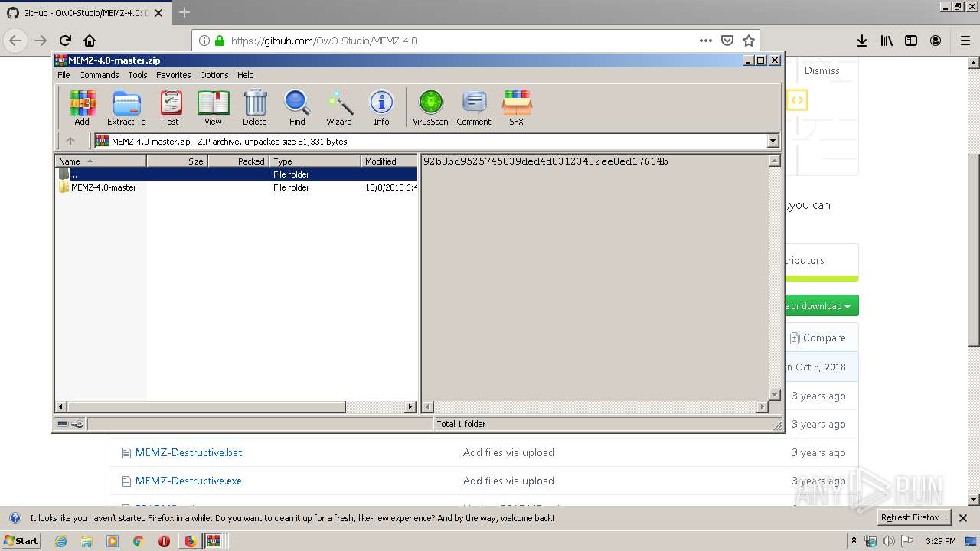Open the MEMZ-Destructive.exe file link
The height and width of the screenshot is (551, 980).
(188, 481)
